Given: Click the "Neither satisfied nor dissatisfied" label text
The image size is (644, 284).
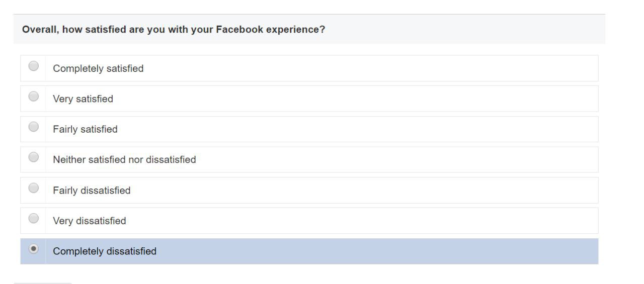Looking at the screenshot, I should coord(124,160).
